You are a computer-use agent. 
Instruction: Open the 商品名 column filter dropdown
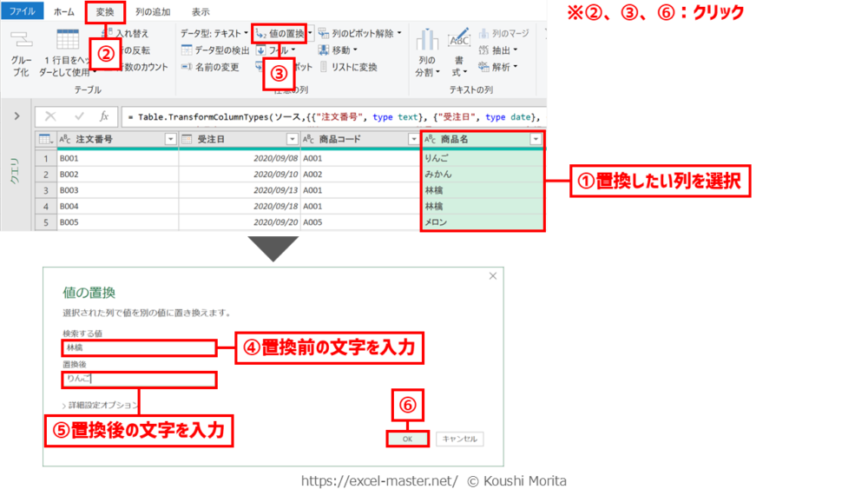pos(536,139)
